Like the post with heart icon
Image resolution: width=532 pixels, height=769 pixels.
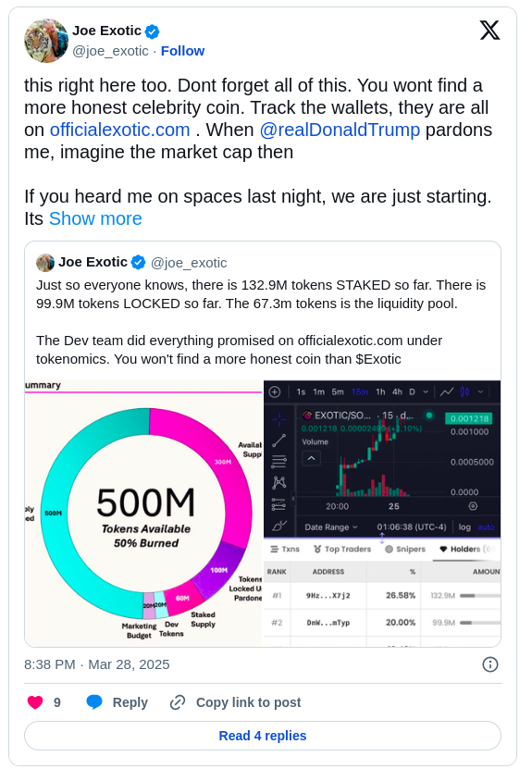point(35,702)
